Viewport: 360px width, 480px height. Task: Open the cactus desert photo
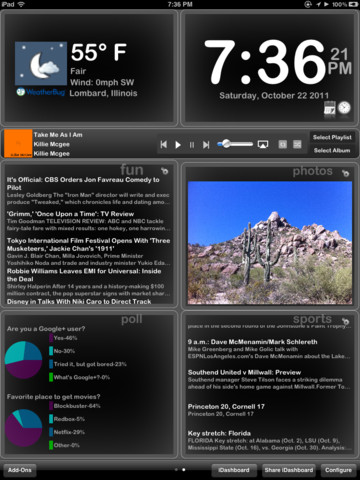270,243
